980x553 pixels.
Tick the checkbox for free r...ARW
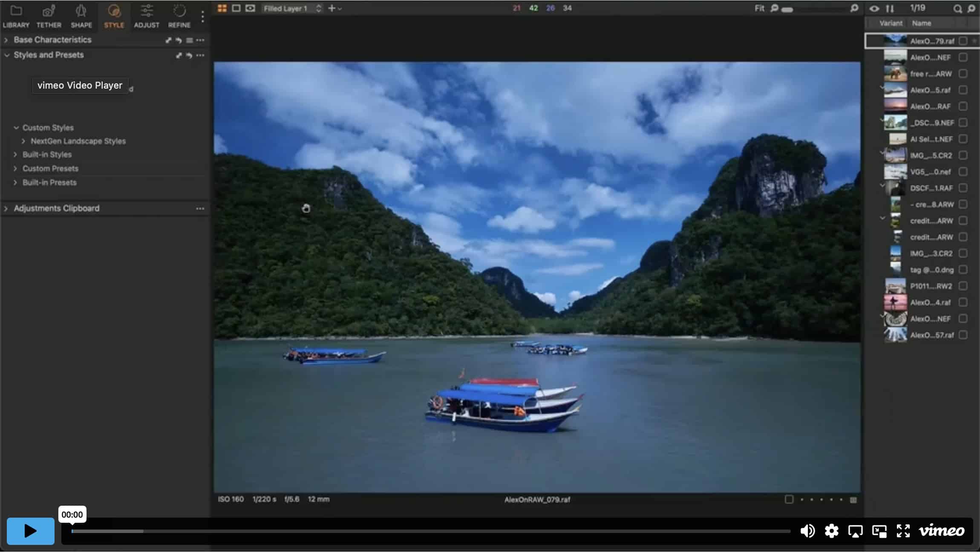coord(963,74)
